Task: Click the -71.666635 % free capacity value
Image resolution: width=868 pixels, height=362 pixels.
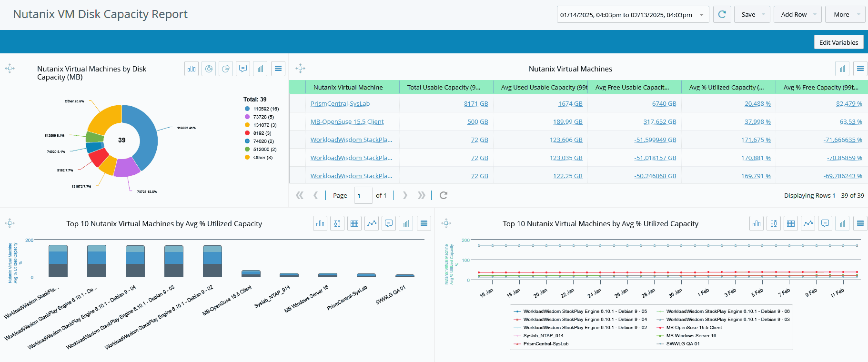Action: coord(842,140)
